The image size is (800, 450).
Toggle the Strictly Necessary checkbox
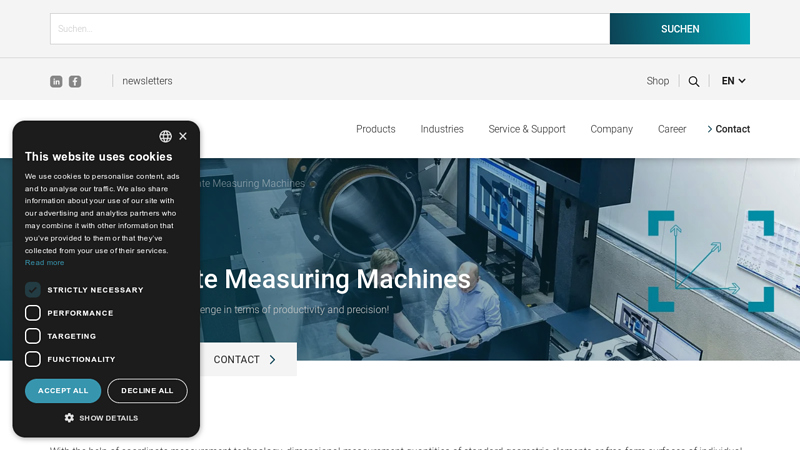click(x=33, y=290)
